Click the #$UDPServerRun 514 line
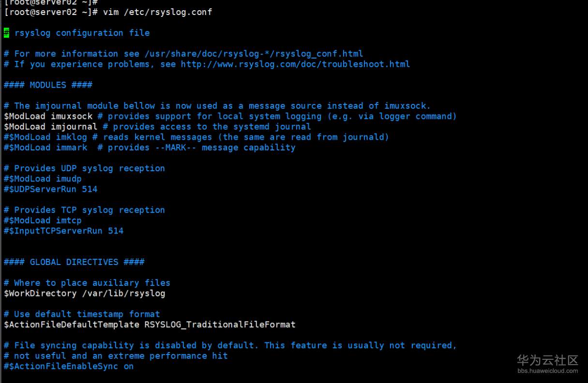The image size is (588, 383). (50, 190)
